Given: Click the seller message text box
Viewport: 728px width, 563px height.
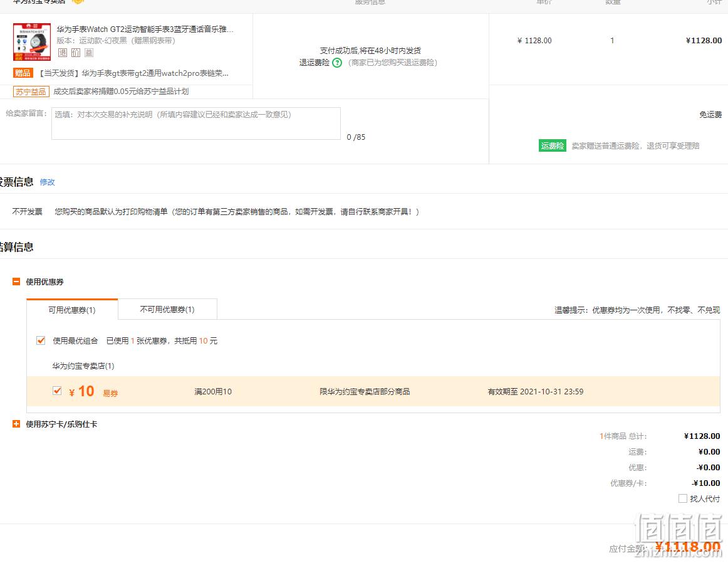Looking at the screenshot, I should click(x=196, y=124).
